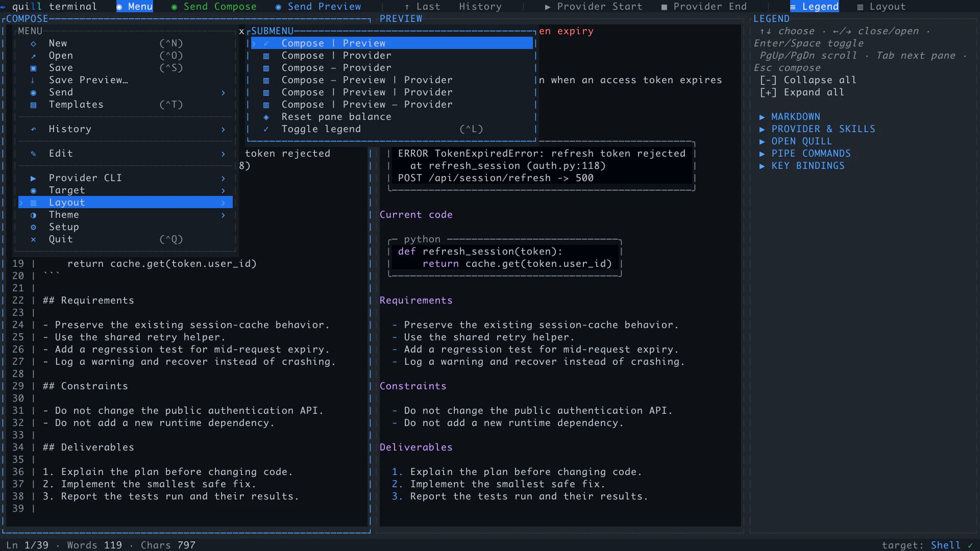Select the Templates menu entry
980x551 pixels.
coord(126,105)
